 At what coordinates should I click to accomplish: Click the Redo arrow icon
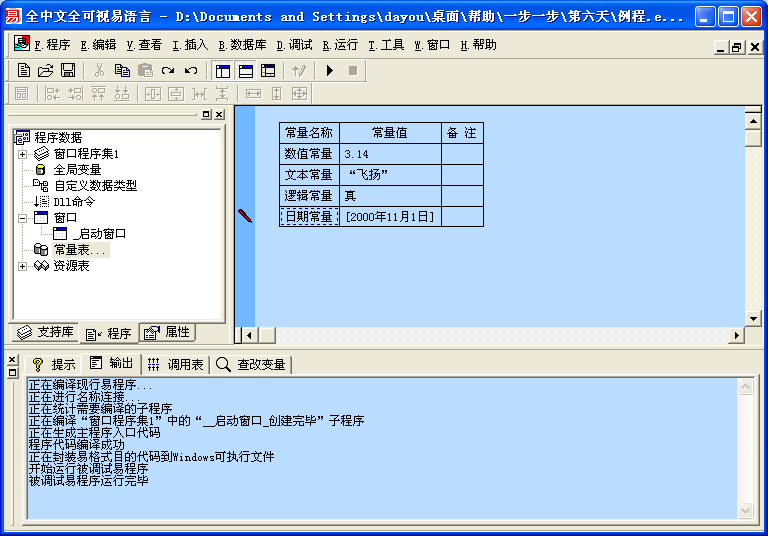click(x=168, y=71)
